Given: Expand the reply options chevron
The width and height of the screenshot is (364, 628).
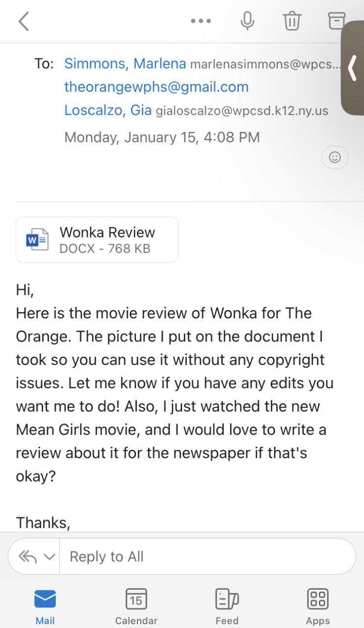Looking at the screenshot, I should [x=49, y=556].
